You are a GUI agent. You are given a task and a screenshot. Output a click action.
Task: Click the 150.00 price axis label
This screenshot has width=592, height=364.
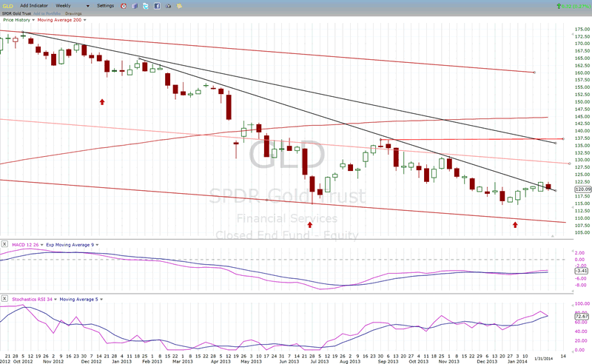pos(582,101)
